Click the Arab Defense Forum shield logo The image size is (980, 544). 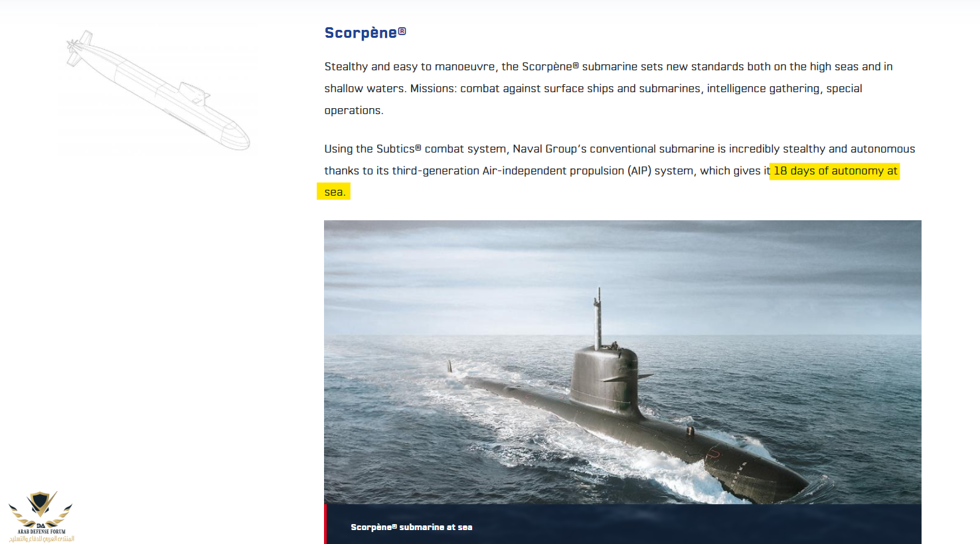pyautogui.click(x=40, y=504)
